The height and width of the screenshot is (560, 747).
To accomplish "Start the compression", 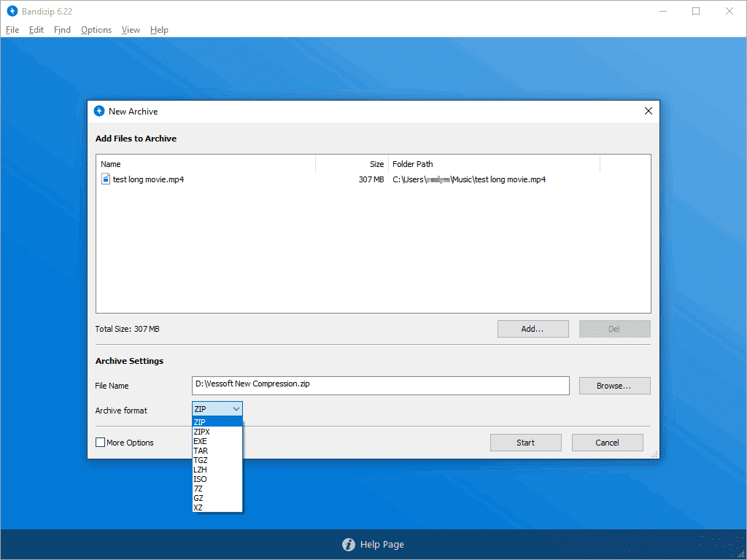I will click(525, 443).
